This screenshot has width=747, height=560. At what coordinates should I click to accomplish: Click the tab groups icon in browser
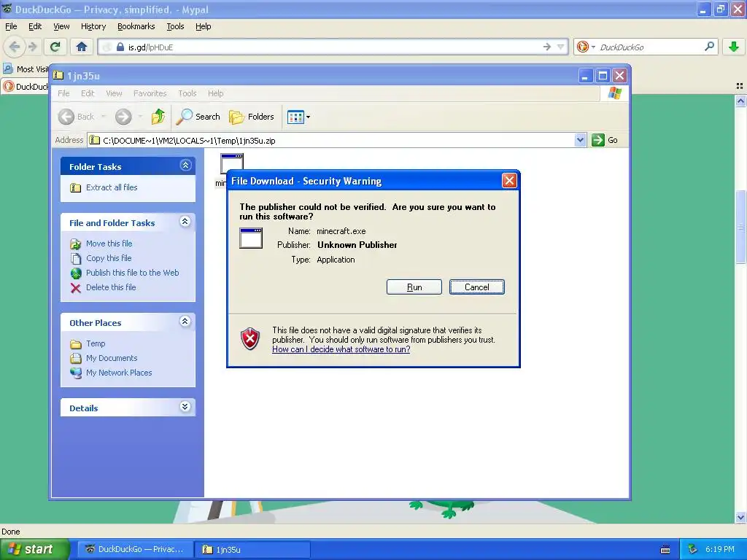click(x=740, y=86)
